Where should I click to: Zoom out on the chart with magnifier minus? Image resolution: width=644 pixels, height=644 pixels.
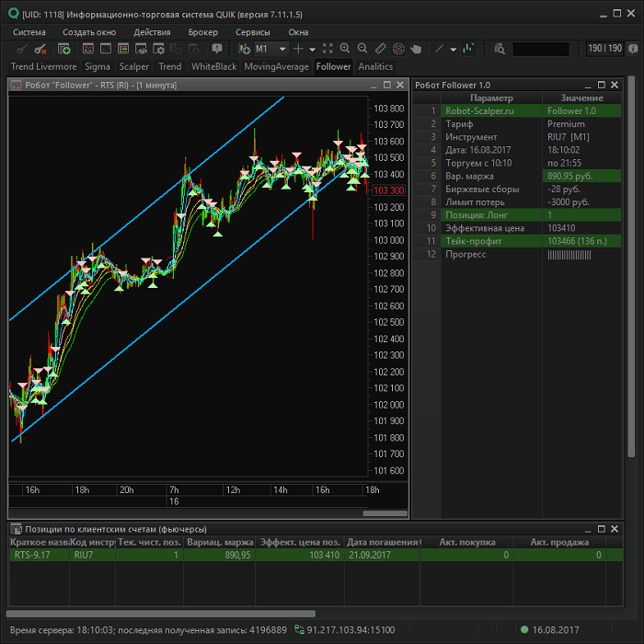362,49
